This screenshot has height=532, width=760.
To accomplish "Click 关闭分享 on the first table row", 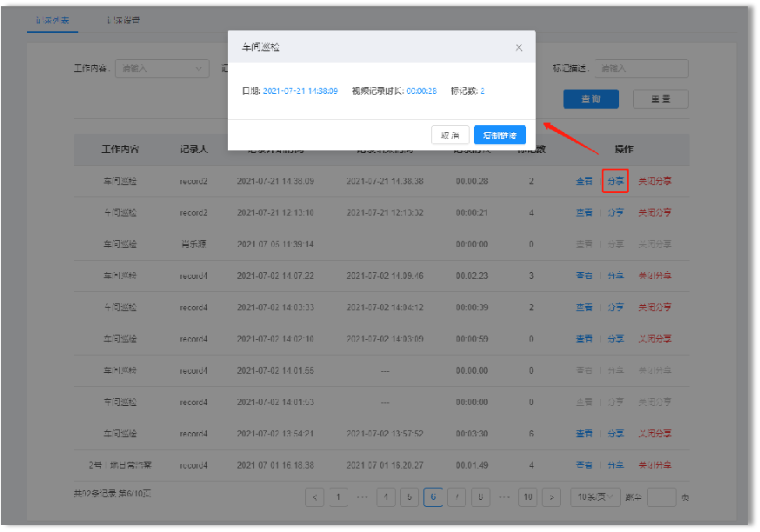I will pyautogui.click(x=654, y=181).
